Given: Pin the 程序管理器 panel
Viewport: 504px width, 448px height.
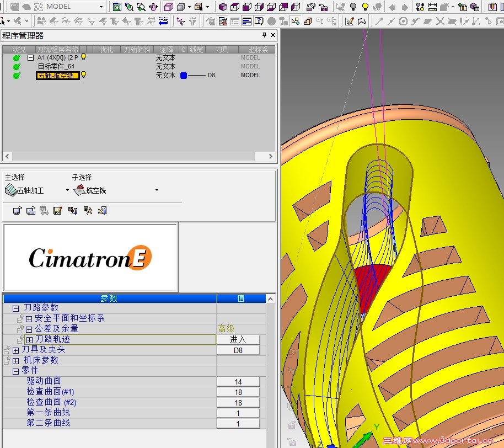Looking at the screenshot, I should [x=264, y=35].
